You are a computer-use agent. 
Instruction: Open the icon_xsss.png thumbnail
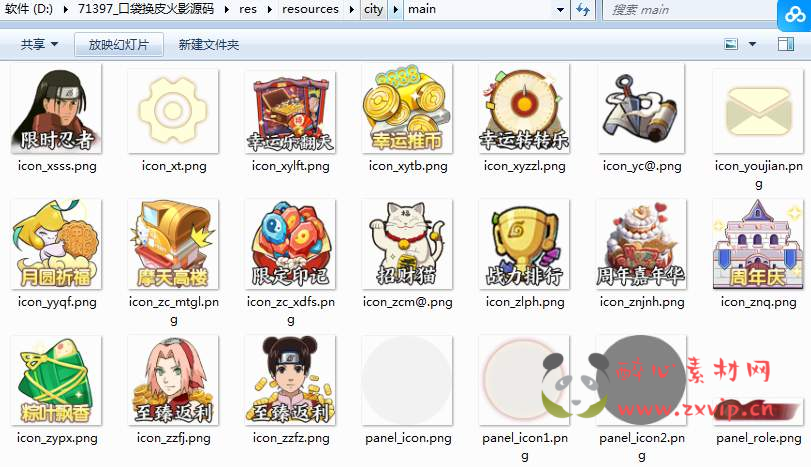click(x=57, y=109)
